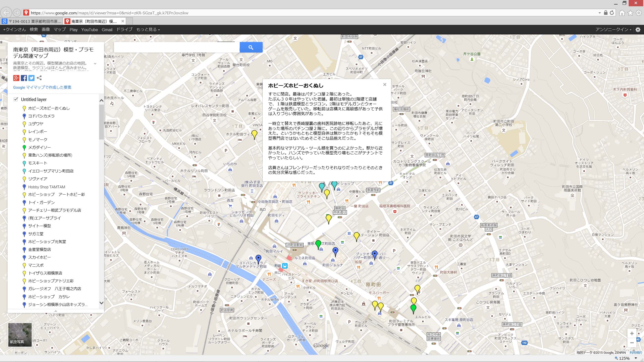The height and width of the screenshot is (362, 644).
Task: Open Google マイマップで作成した要素 link
Action: [42, 87]
